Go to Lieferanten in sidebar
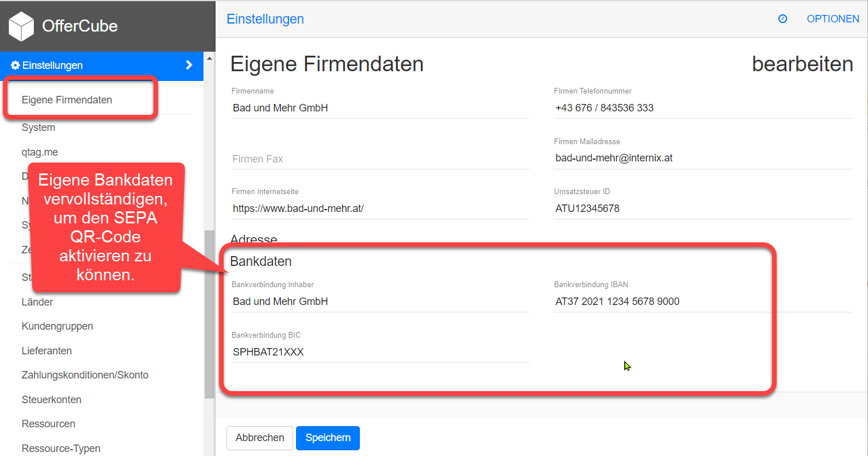868x456 pixels. click(x=47, y=350)
